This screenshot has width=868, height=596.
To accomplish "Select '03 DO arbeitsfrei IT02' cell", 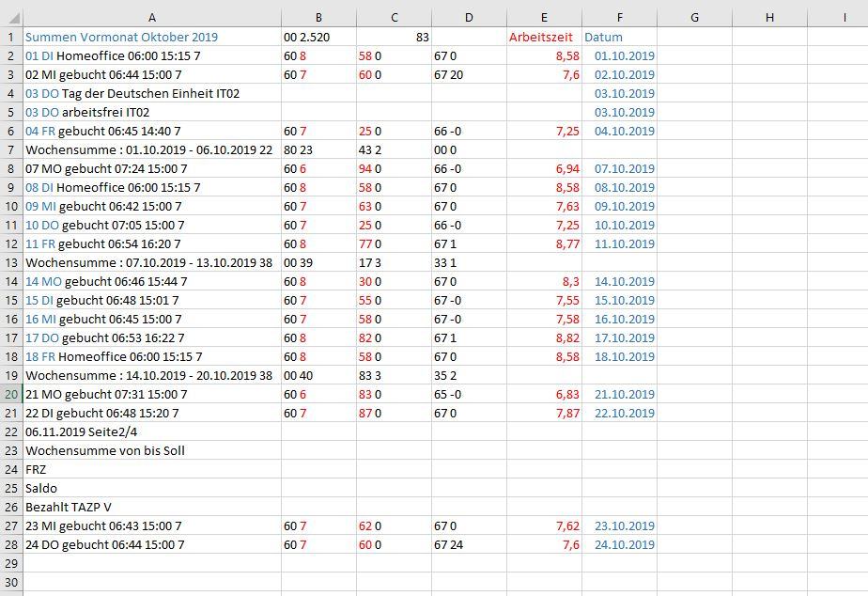I will (151, 113).
